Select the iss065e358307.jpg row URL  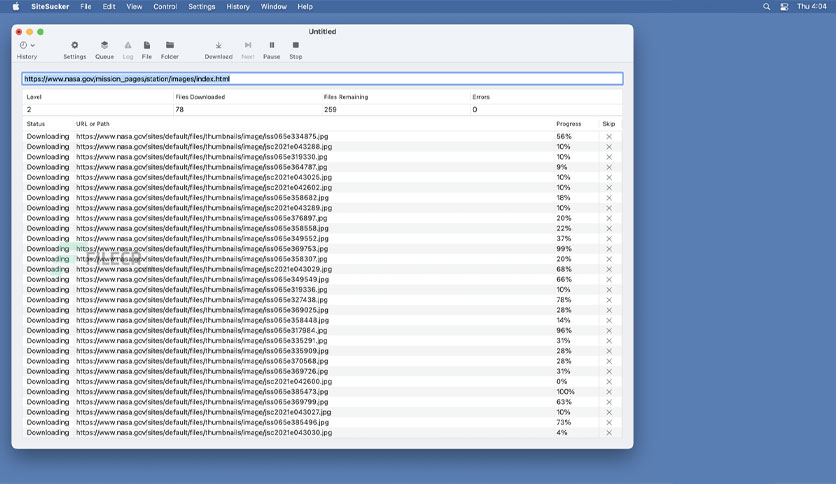coord(202,259)
